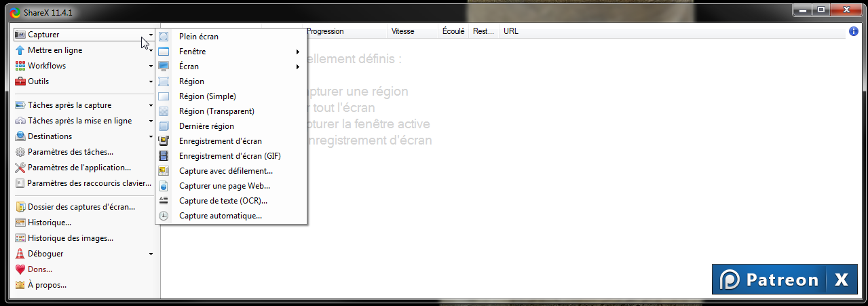
Task: Click the Patreon banner button
Action: click(x=768, y=280)
